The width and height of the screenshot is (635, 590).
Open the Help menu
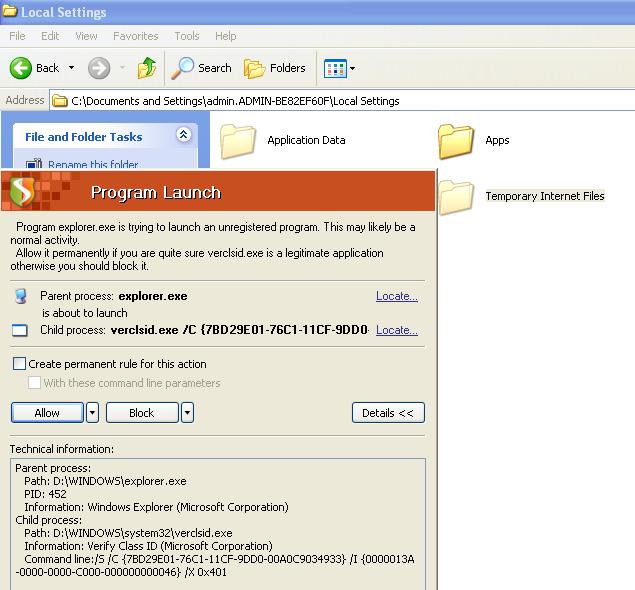pos(226,36)
